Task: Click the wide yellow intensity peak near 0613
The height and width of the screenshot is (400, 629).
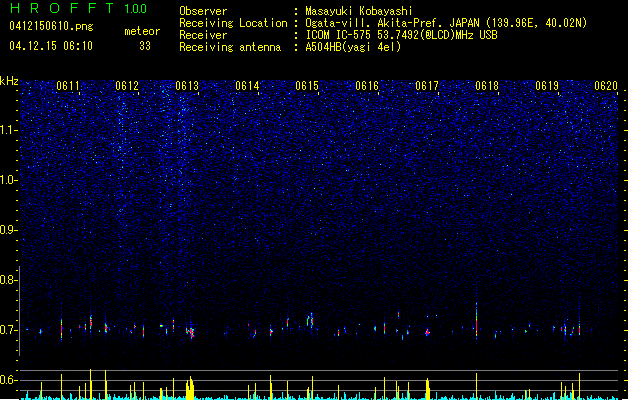Action: coord(190,388)
